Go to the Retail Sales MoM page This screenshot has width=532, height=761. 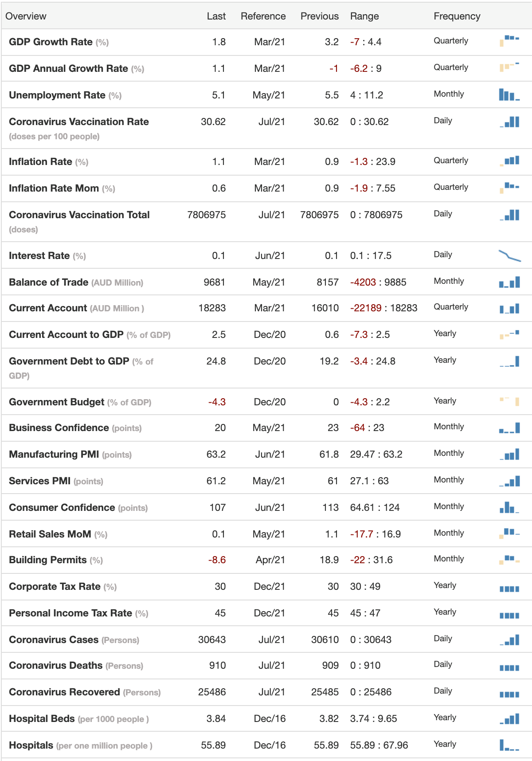click(50, 534)
